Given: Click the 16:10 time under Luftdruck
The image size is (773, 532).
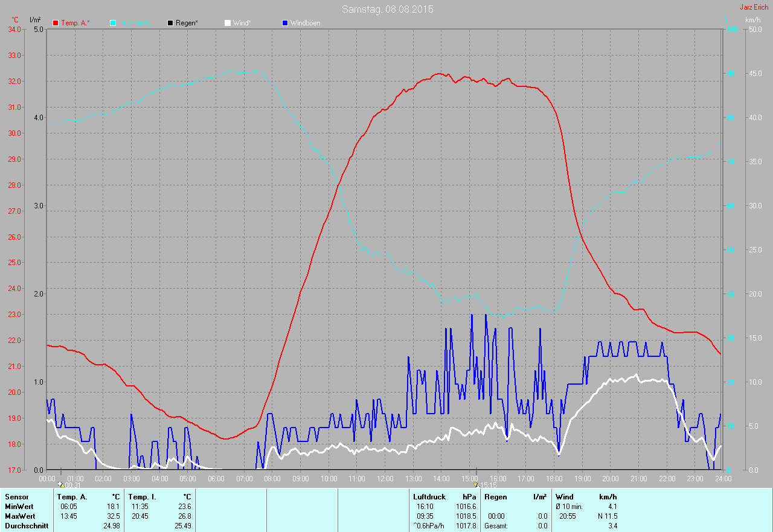Looking at the screenshot, I should click(425, 507).
